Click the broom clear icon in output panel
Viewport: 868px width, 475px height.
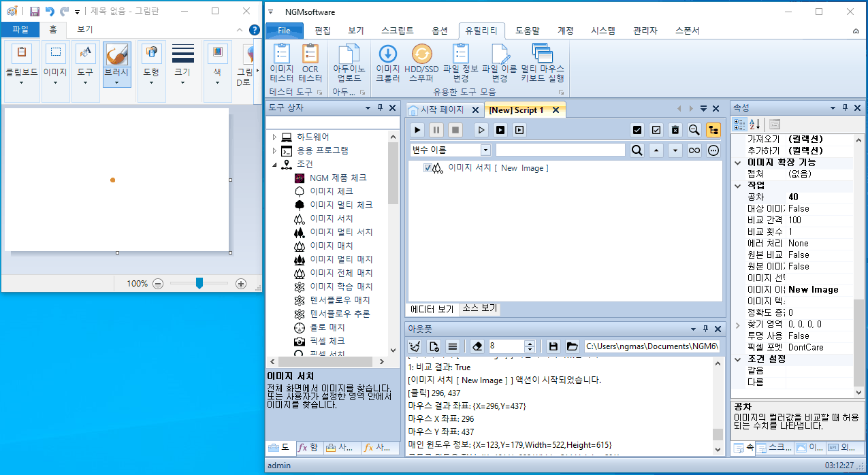(415, 346)
